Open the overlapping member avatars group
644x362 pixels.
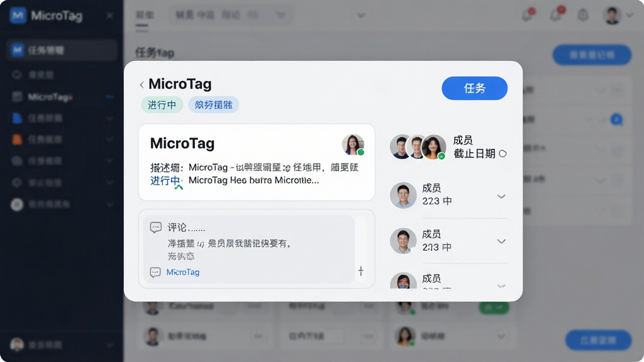418,146
